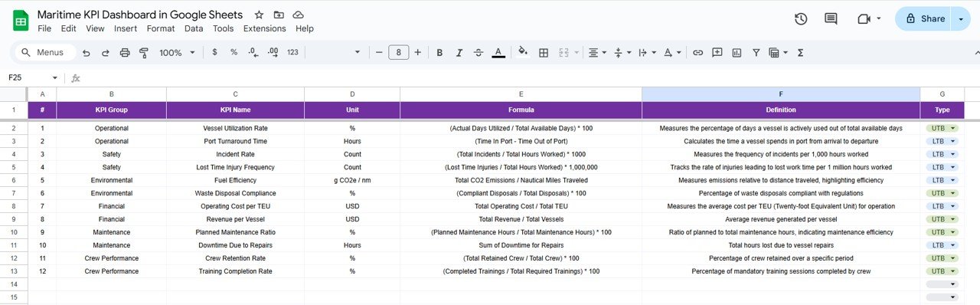Open vertical align dropdown
This screenshot has width=980, height=305.
pos(622,53)
